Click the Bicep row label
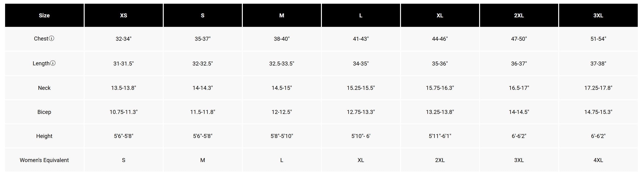This screenshot has height=175, width=644. (44, 112)
